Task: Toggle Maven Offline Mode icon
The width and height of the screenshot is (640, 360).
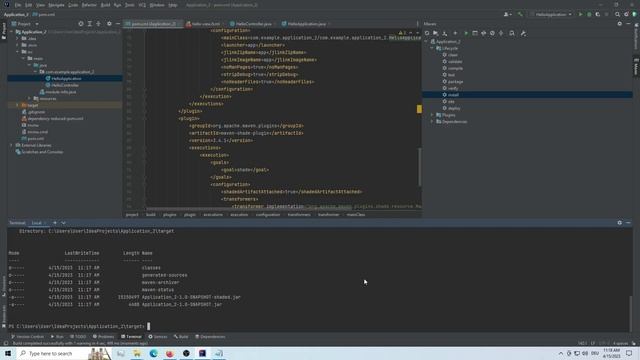Action: pyautogui.click(x=484, y=33)
